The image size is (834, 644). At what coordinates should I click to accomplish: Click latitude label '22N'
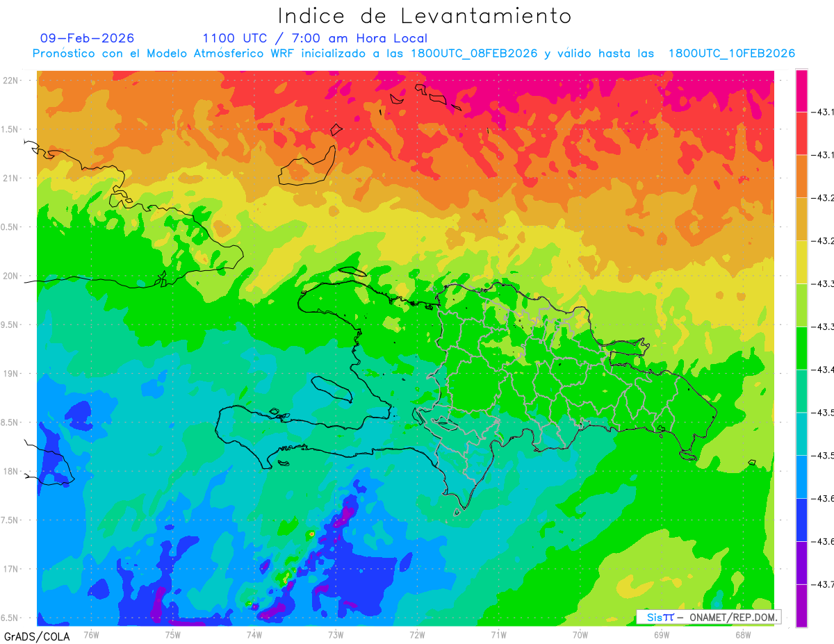pyautogui.click(x=11, y=81)
